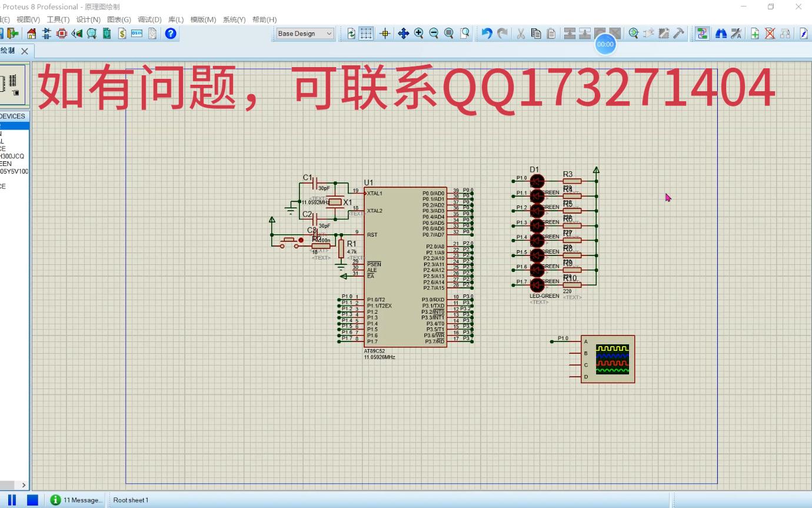Stop the running simulation

[x=32, y=500]
